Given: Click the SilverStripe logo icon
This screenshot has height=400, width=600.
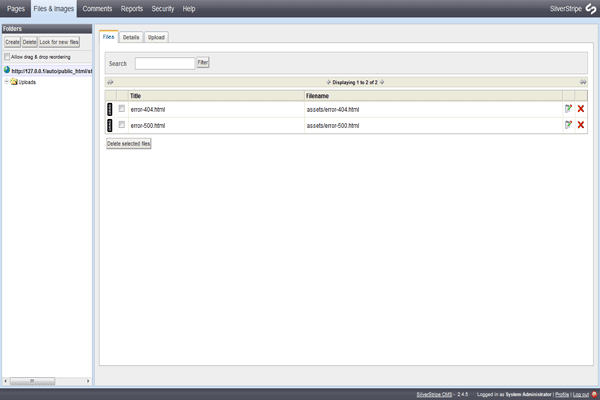Looking at the screenshot, I should click(x=591, y=8).
